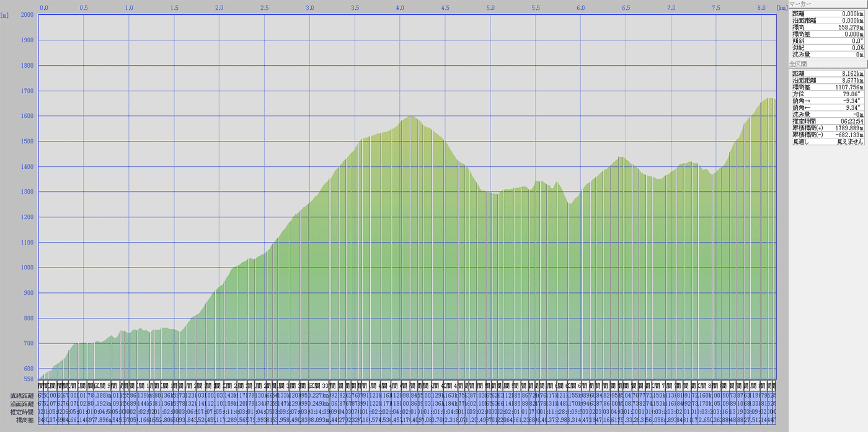
Task: Click the 1000 m elevation axis label
Action: click(x=27, y=268)
